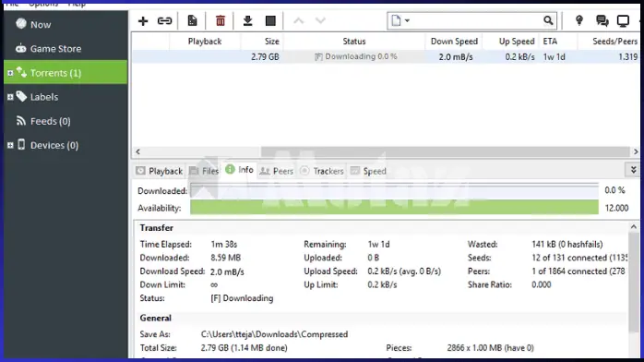Open search provider dropdown arrow

coord(407,20)
